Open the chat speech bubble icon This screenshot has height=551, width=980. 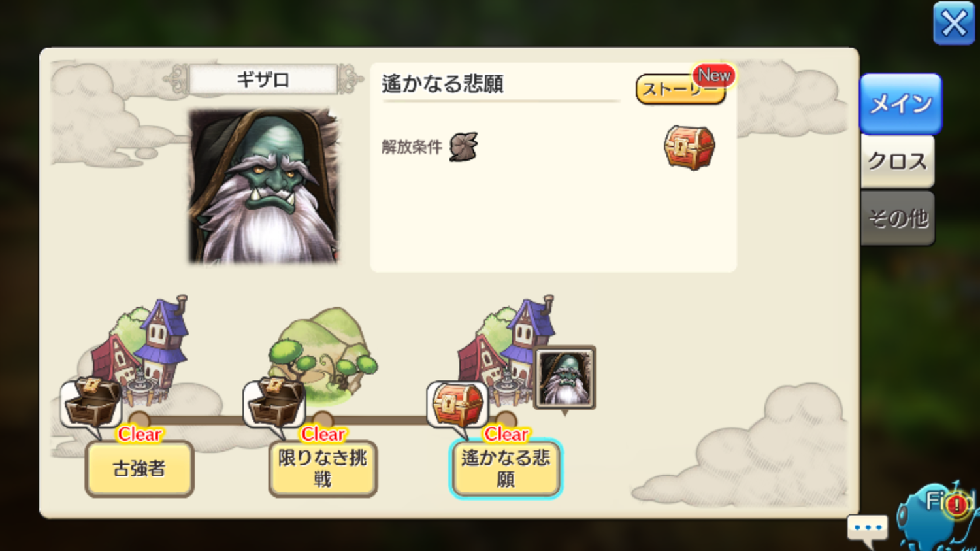(x=868, y=530)
